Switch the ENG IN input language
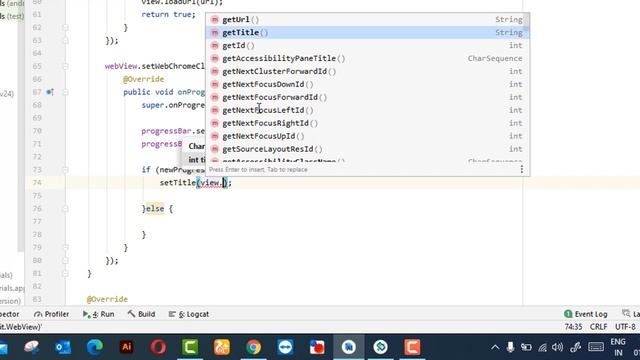The image size is (640, 360). click(618, 347)
